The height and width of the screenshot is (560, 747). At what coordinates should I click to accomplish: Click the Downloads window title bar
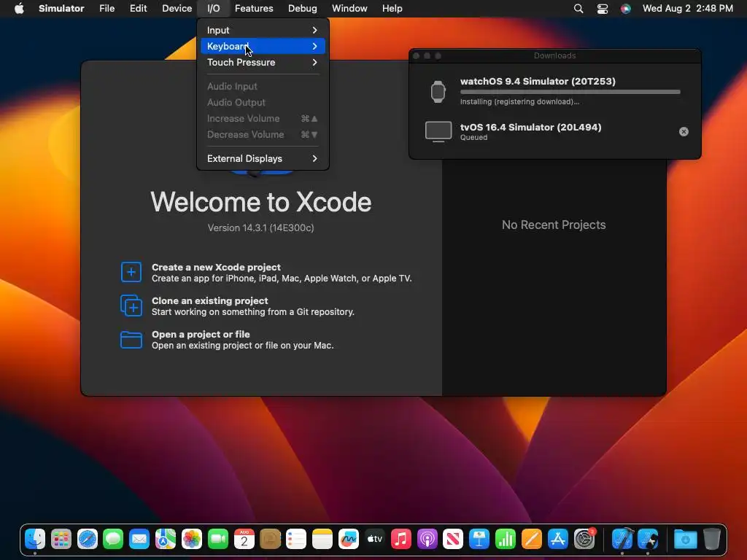click(x=555, y=55)
